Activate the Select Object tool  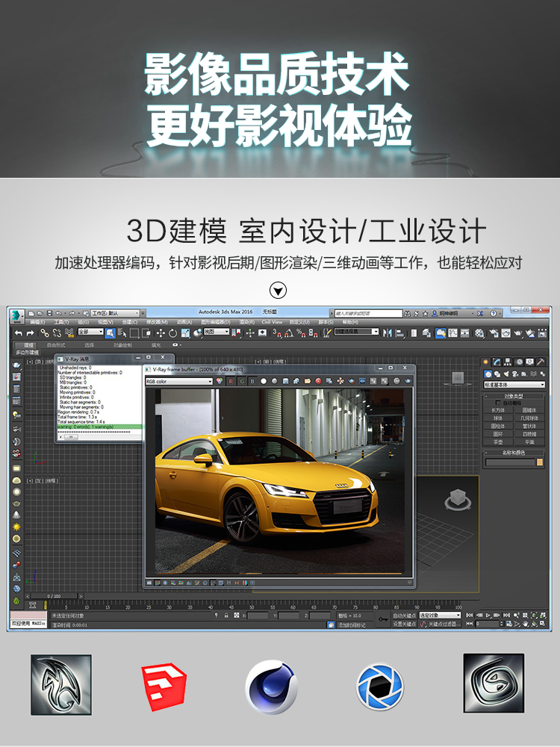(110, 333)
